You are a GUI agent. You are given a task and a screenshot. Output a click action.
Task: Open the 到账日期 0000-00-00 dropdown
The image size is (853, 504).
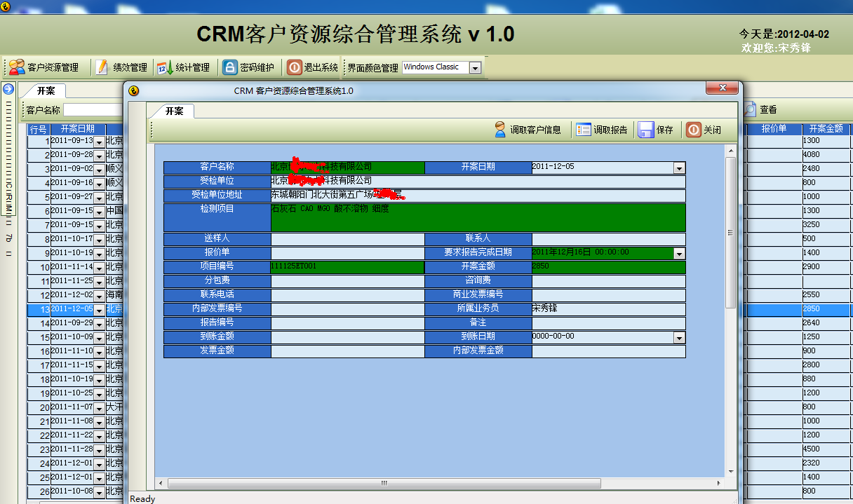click(678, 337)
